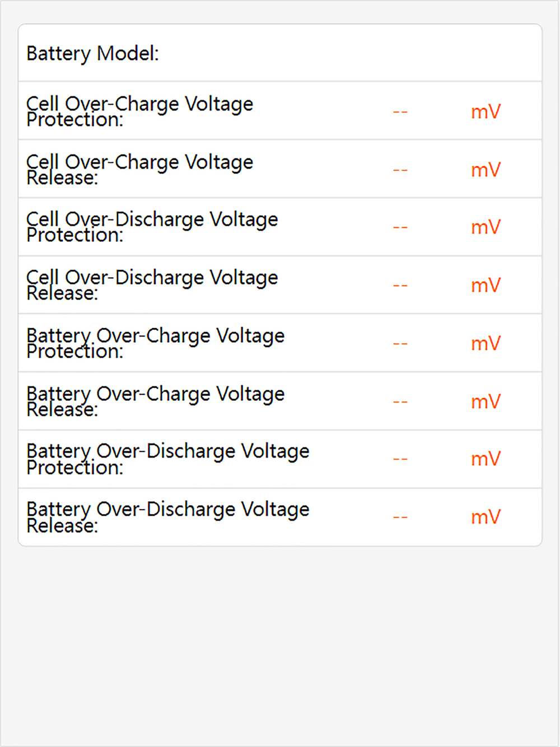Click the Battery Over-Charge Voltage Protection value
This screenshot has height=747, width=560.
click(x=400, y=344)
